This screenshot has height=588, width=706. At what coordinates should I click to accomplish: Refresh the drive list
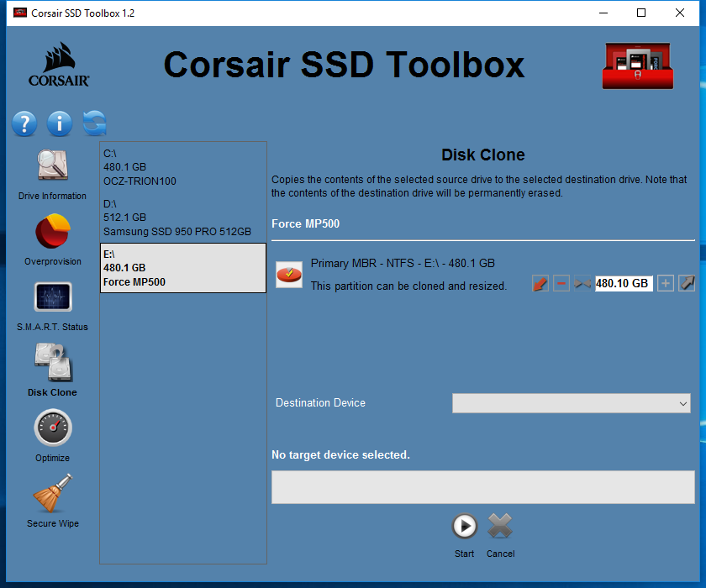95,123
